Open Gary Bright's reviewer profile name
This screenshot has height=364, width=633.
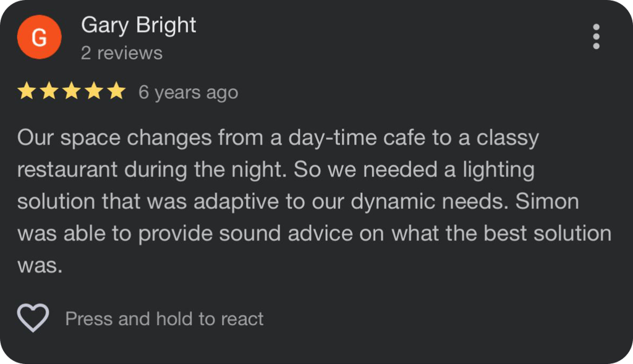pyautogui.click(x=138, y=25)
